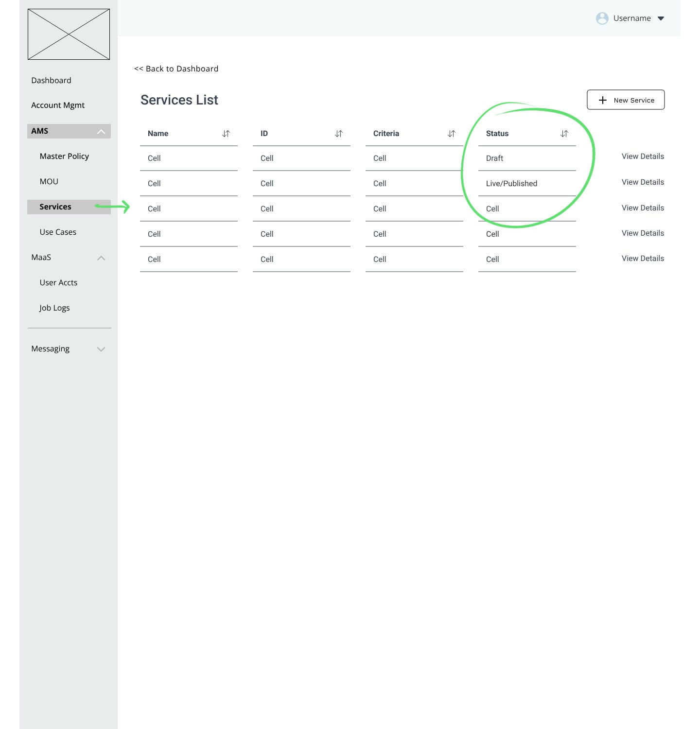Navigate to Account Mgmt
Screen dimensions: 700x729
[58, 105]
